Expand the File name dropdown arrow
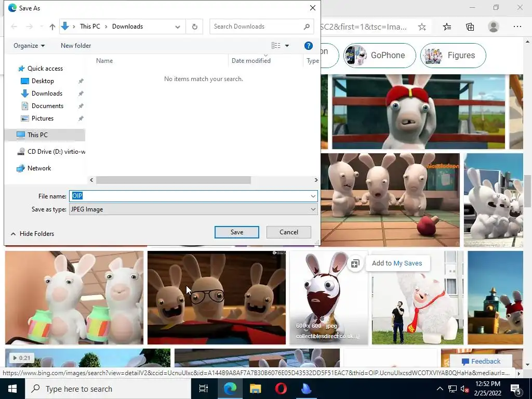The image size is (532, 399). [x=313, y=196]
